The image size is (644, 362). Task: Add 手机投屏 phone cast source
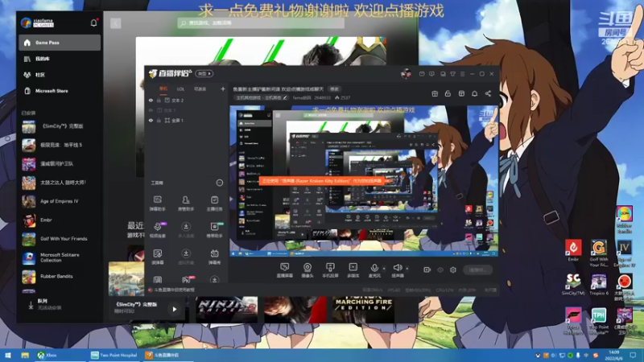click(x=330, y=270)
